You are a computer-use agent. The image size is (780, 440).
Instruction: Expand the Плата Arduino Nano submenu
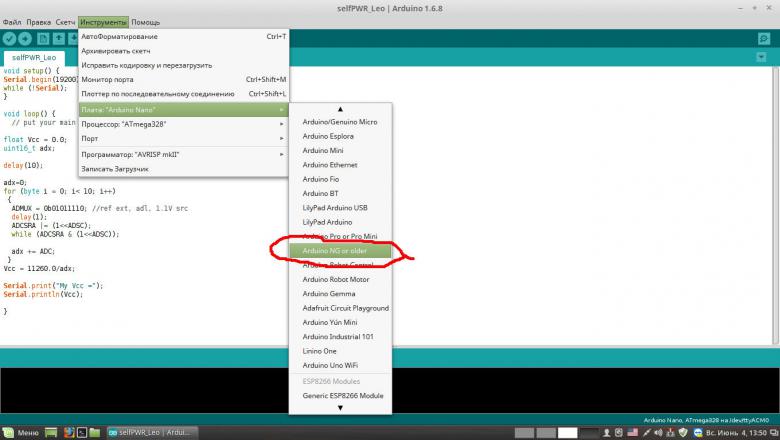pyautogui.click(x=184, y=109)
